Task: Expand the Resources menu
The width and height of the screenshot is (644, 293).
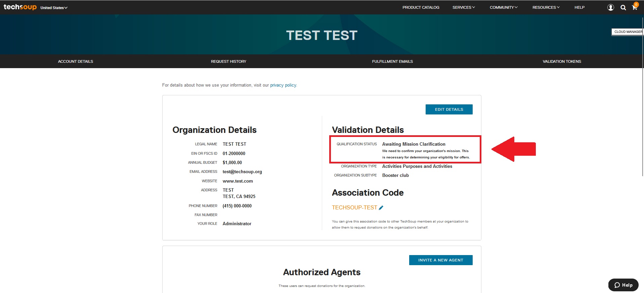Action: tap(546, 7)
